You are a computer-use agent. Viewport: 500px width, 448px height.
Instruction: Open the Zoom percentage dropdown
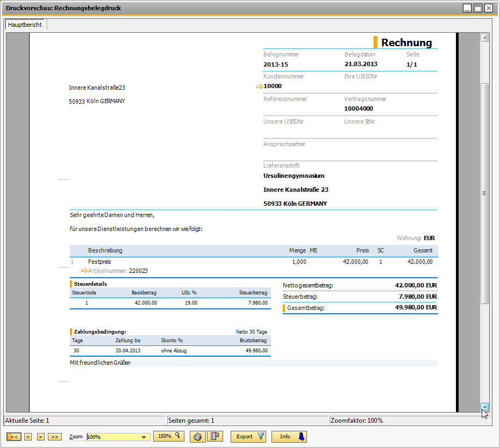point(144,437)
